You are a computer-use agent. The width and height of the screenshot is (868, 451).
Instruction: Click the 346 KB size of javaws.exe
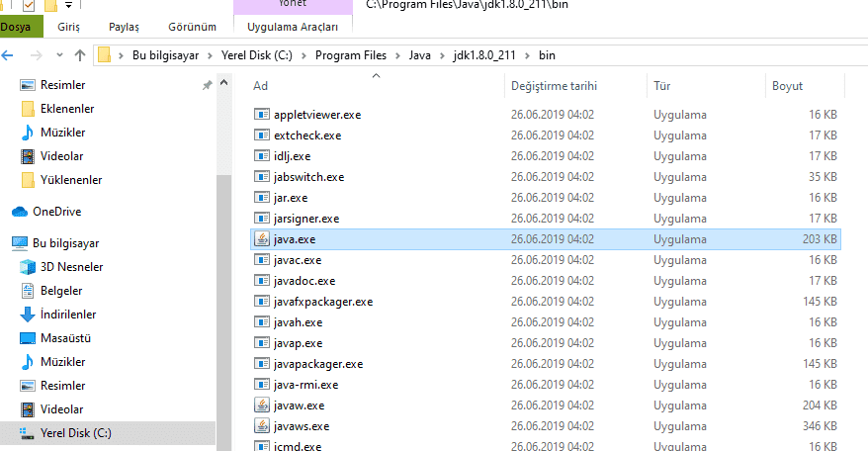[x=820, y=426]
